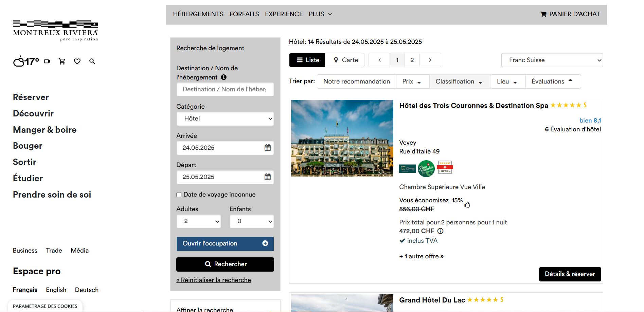Click the info icon beside 472,00 CHF
The image size is (644, 312).
coord(440,231)
